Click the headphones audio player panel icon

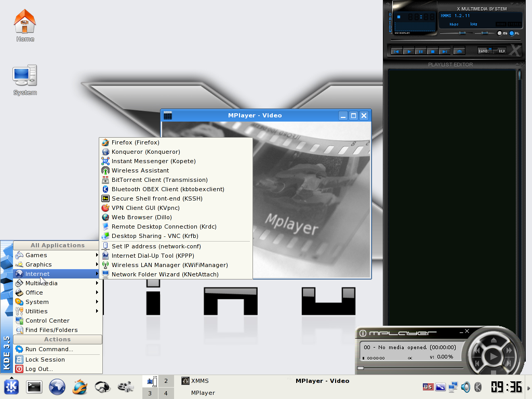[x=102, y=387]
